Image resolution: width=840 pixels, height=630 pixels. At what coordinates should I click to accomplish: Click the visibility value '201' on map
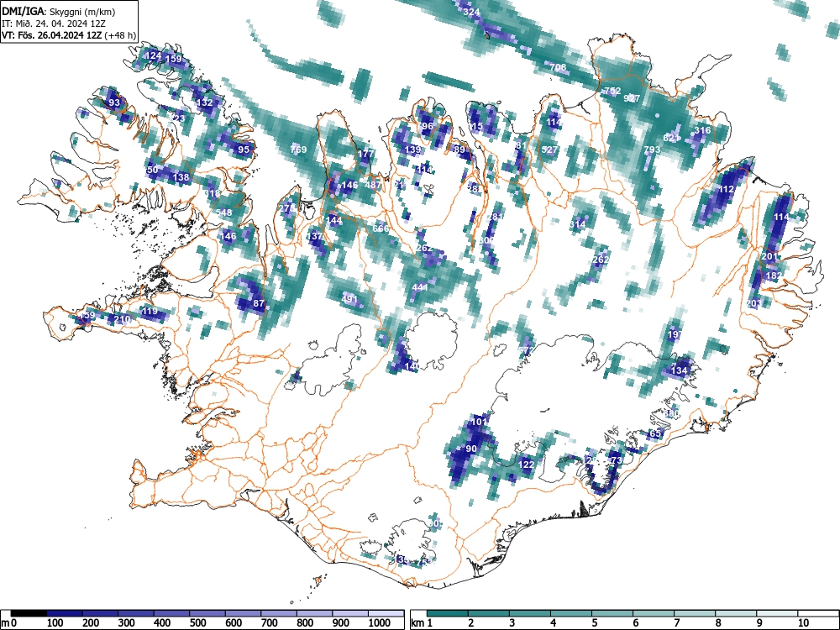click(770, 256)
